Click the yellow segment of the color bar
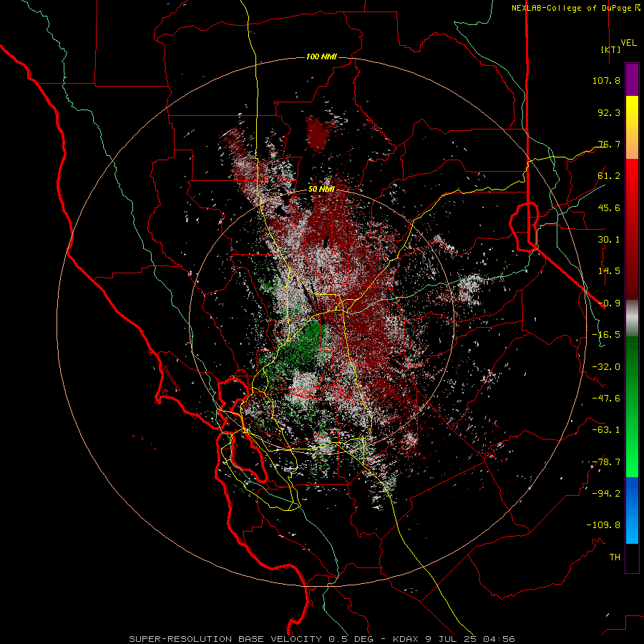The image size is (644, 644). tap(632, 112)
